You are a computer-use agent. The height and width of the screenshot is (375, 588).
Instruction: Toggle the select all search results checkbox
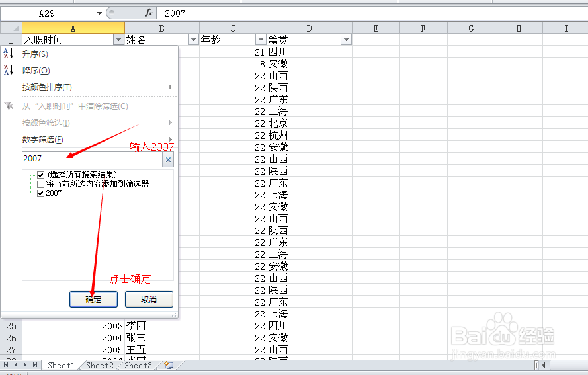tap(41, 175)
